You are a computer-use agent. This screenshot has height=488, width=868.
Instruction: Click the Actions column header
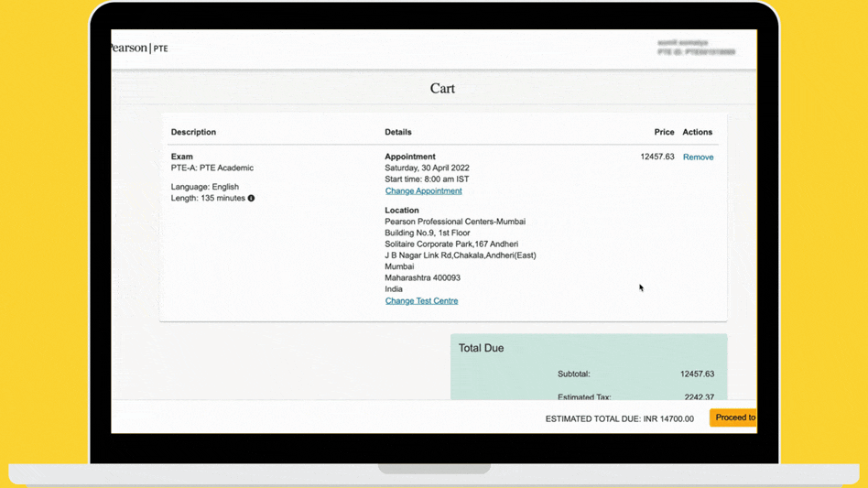(x=698, y=132)
